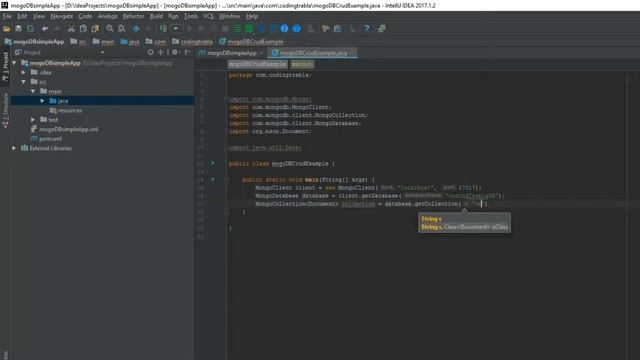Click the Synchronize toolbar icon

click(x=31, y=29)
